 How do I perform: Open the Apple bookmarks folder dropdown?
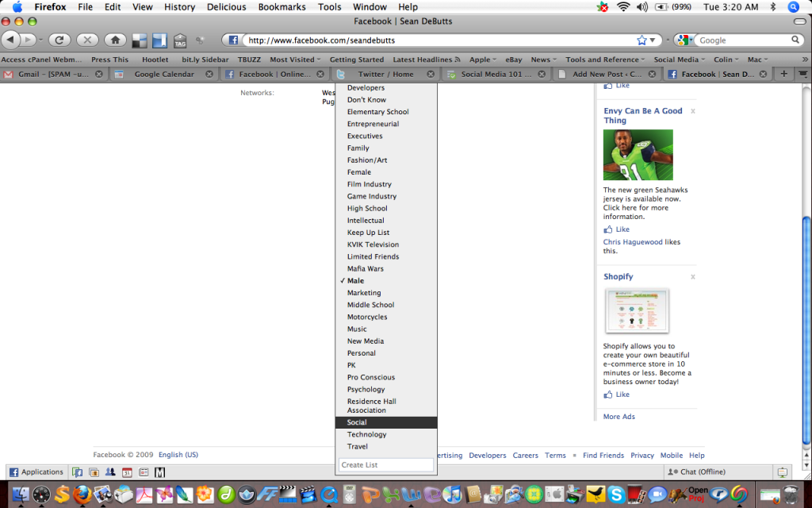(483, 60)
